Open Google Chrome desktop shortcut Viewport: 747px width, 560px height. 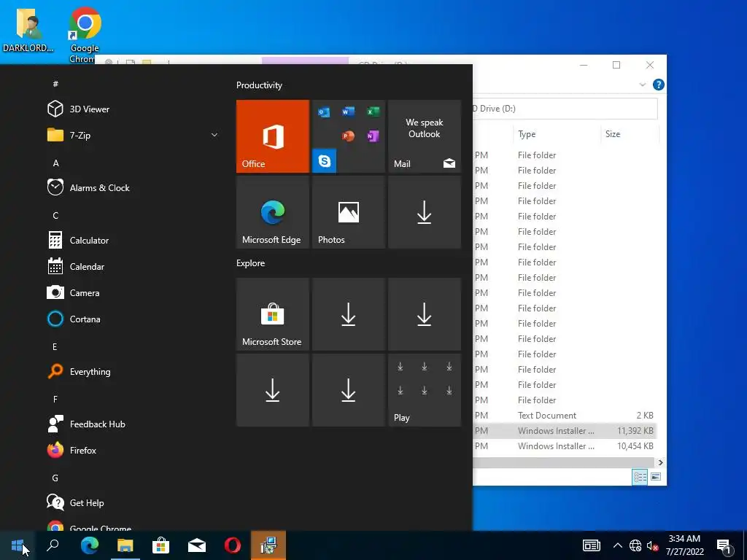click(x=85, y=34)
